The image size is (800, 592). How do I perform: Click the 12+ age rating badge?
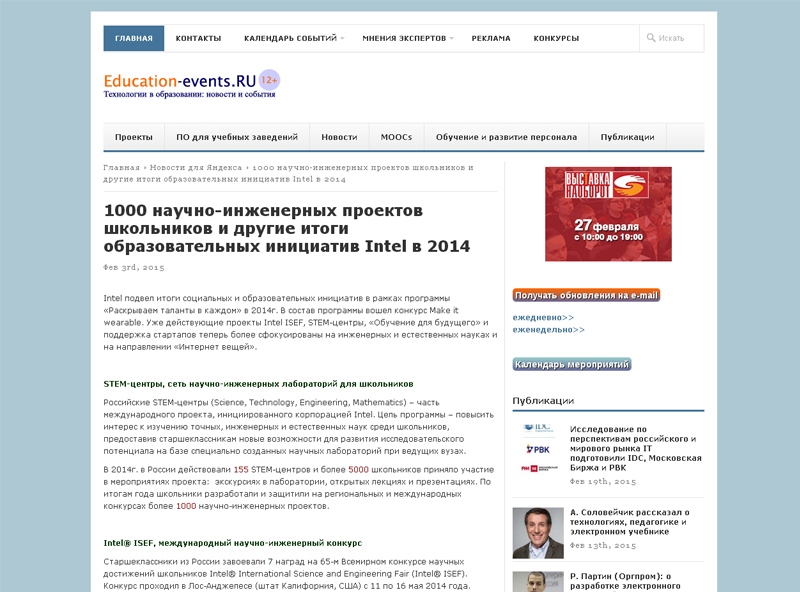[269, 80]
